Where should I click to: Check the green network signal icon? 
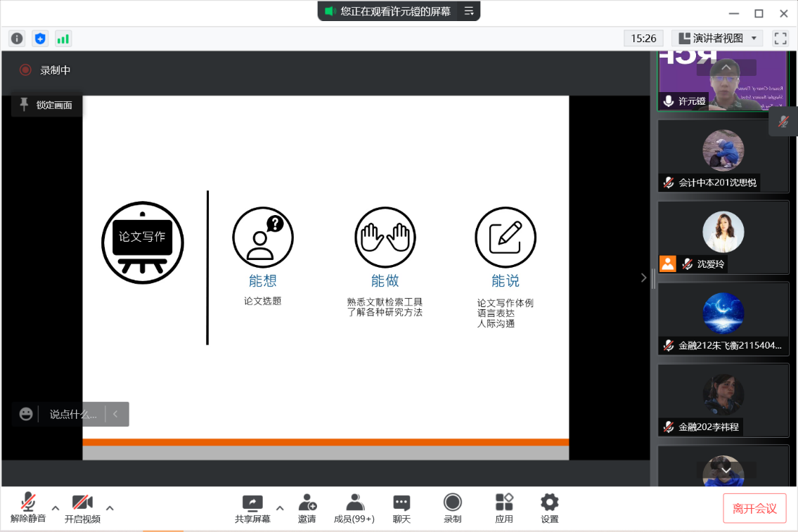[x=63, y=39]
